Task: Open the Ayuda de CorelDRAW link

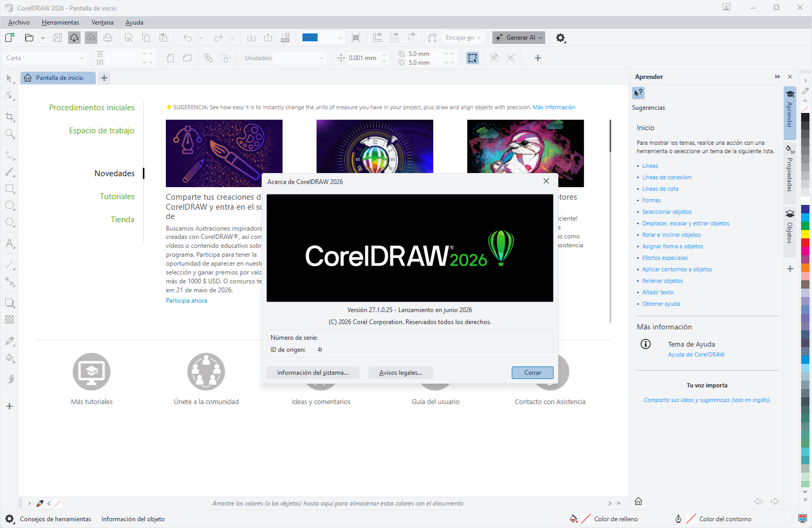Action: point(696,354)
